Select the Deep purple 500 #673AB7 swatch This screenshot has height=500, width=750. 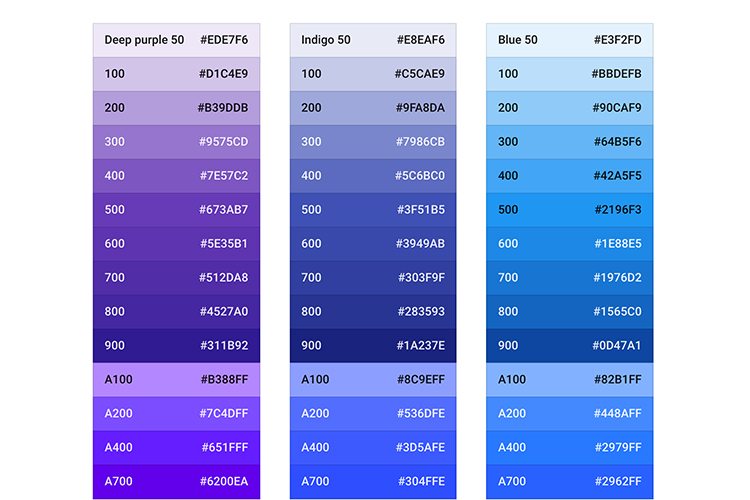176,210
